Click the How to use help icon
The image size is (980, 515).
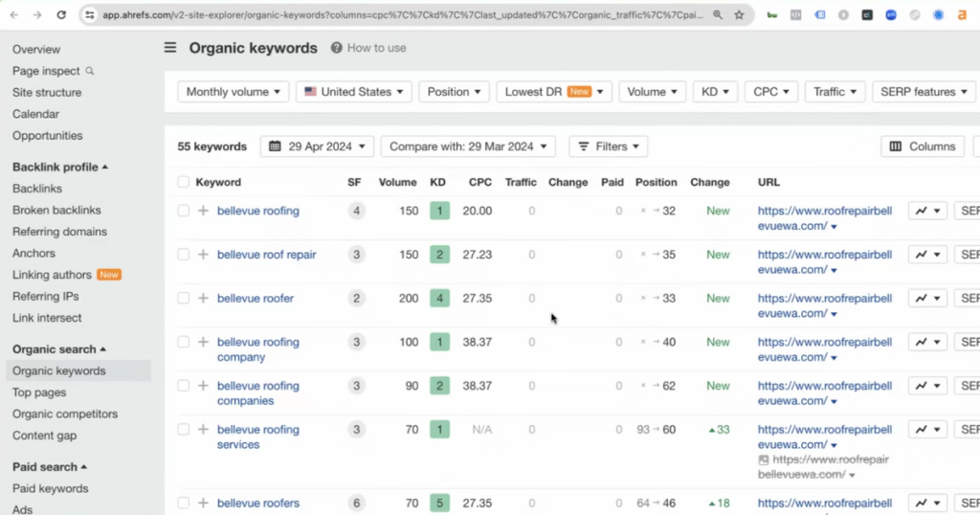336,48
